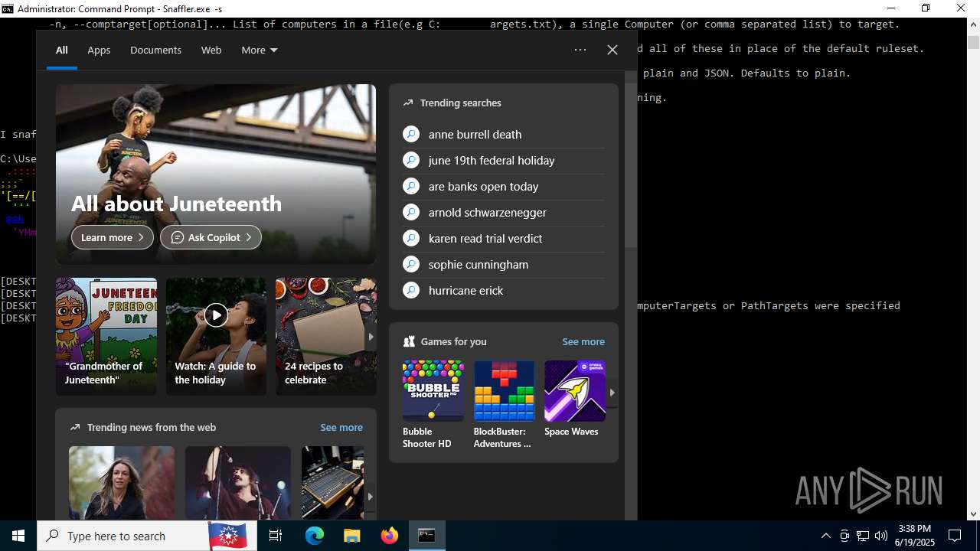Screen dimensions: 980x551
Task: Open Space Waves game
Action: pos(575,399)
